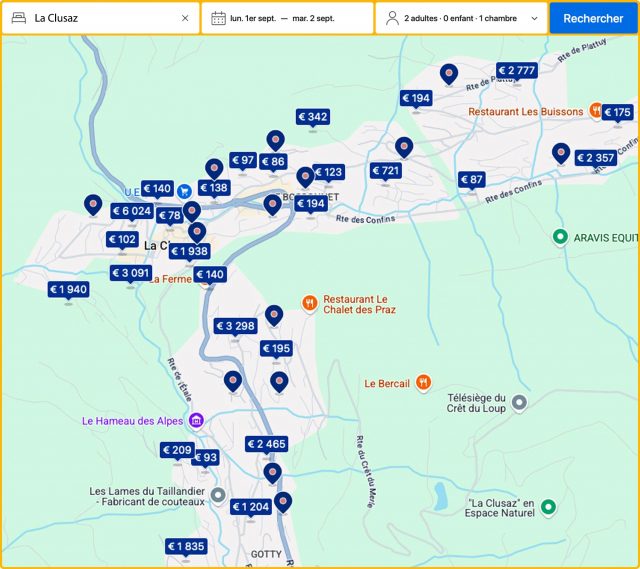This screenshot has width=640, height=569.
Task: Click the Le Bercail restaurant icon
Action: [423, 382]
